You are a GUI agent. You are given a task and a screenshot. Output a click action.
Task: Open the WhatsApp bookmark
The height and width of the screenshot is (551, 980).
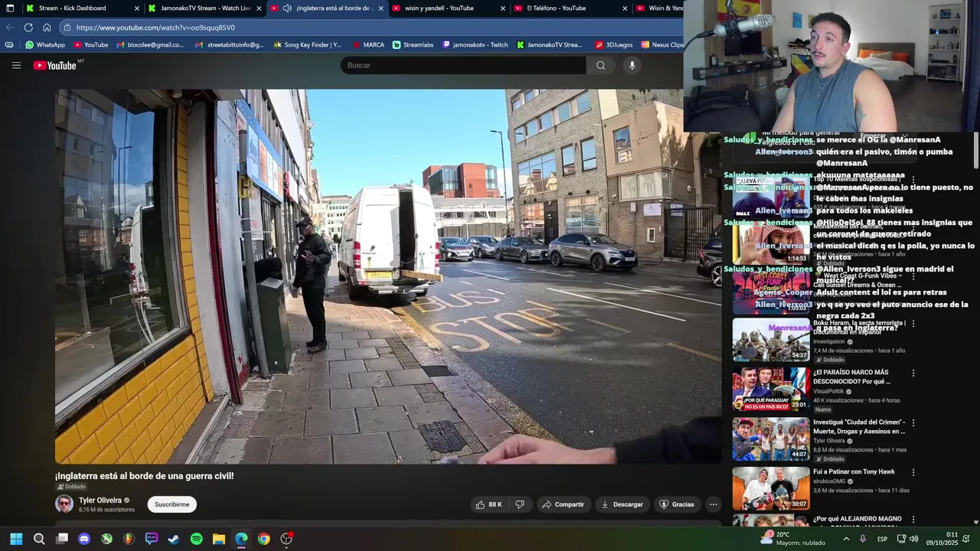[44, 45]
